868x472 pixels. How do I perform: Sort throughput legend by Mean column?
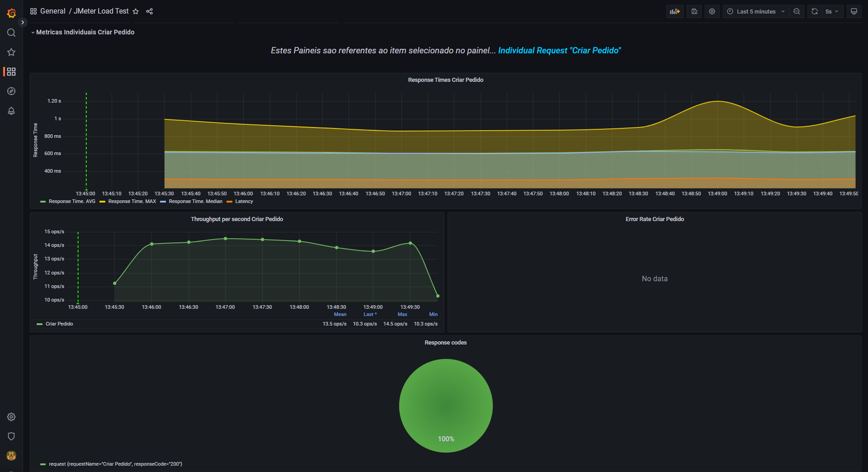tap(340, 315)
